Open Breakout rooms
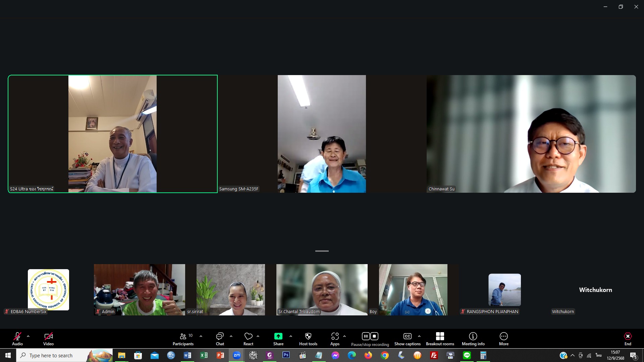The width and height of the screenshot is (644, 362). coord(440,339)
